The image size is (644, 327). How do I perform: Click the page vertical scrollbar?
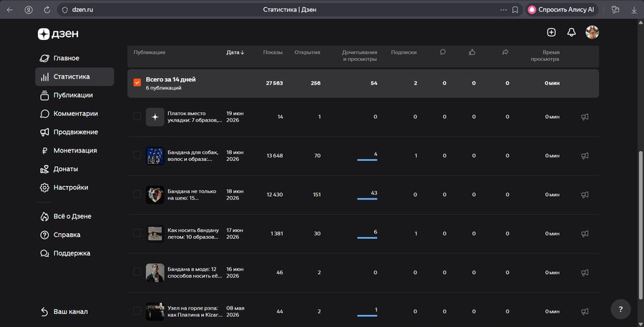(x=640, y=225)
